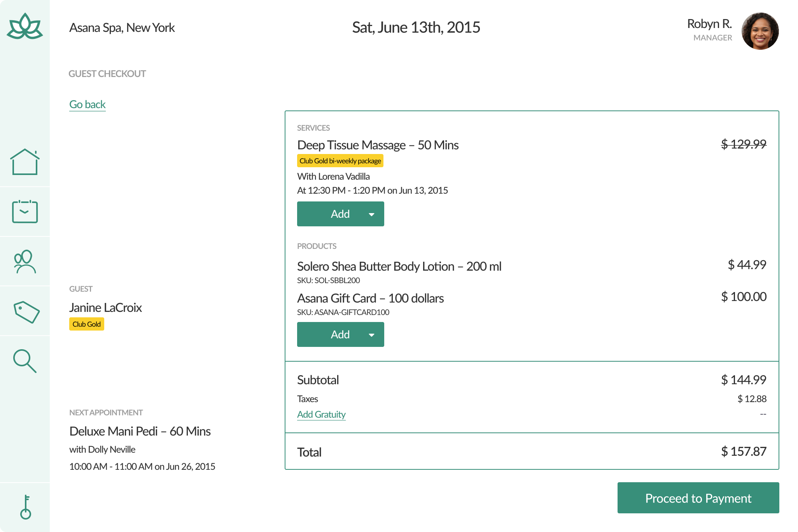Open Robyn R. manager profile photo
The image size is (798, 532).
click(x=760, y=31)
